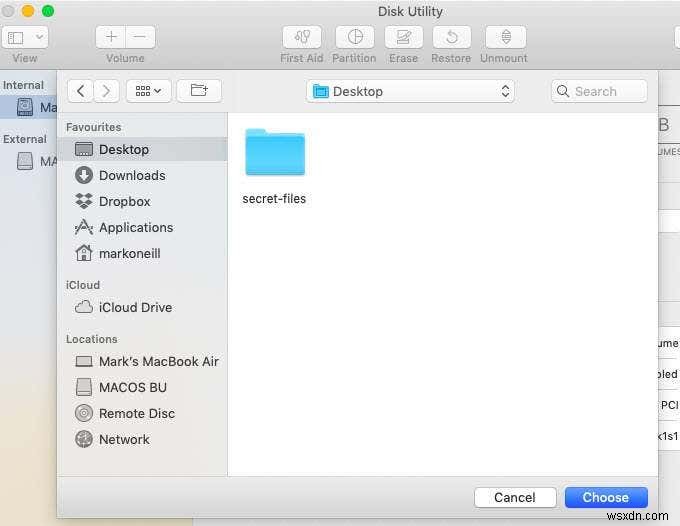This screenshot has height=526, width=680.
Task: Click the Erase toolbar icon
Action: 403,37
